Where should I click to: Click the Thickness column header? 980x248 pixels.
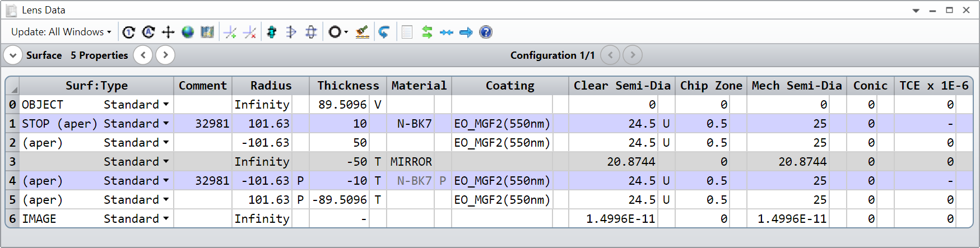coord(348,86)
